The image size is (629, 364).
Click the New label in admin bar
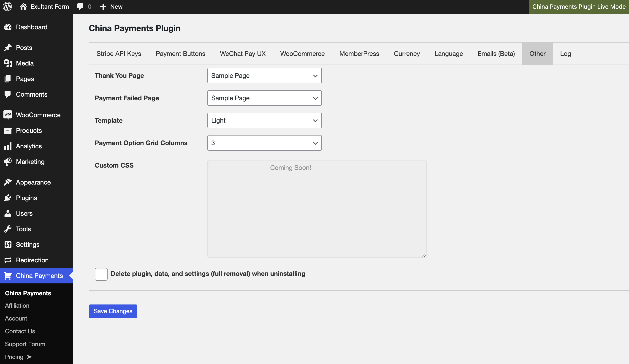point(116,7)
